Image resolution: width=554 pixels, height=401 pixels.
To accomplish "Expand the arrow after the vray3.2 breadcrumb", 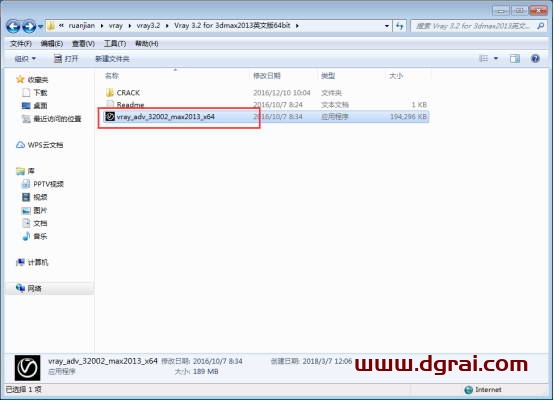I will tap(167, 26).
